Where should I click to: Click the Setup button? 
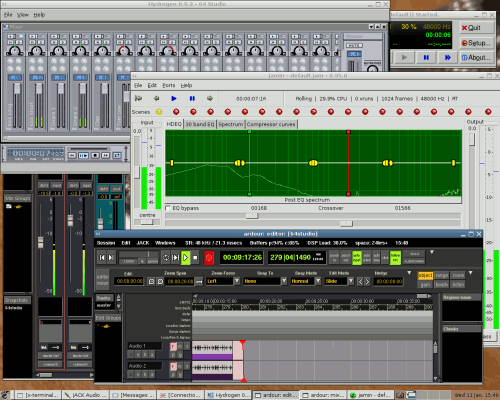[476, 43]
